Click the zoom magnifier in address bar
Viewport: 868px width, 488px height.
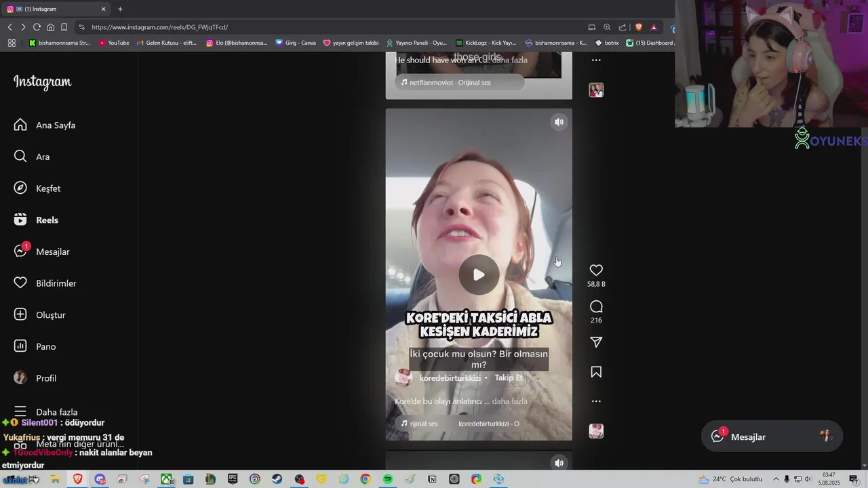click(x=607, y=27)
